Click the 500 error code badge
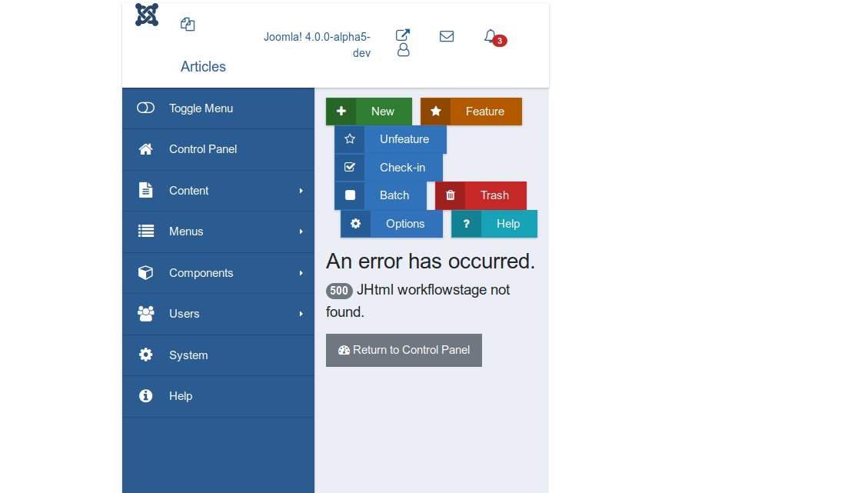The width and height of the screenshot is (868, 493). click(339, 291)
